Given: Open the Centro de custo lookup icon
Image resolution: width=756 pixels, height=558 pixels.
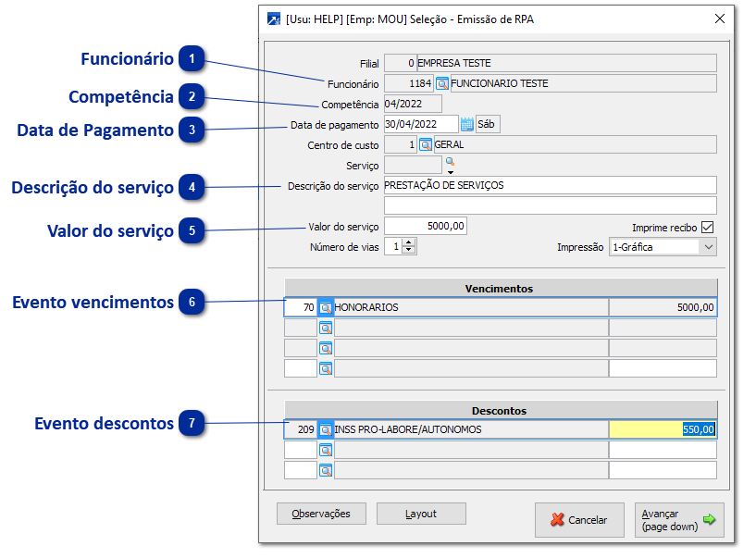Looking at the screenshot, I should [x=426, y=144].
